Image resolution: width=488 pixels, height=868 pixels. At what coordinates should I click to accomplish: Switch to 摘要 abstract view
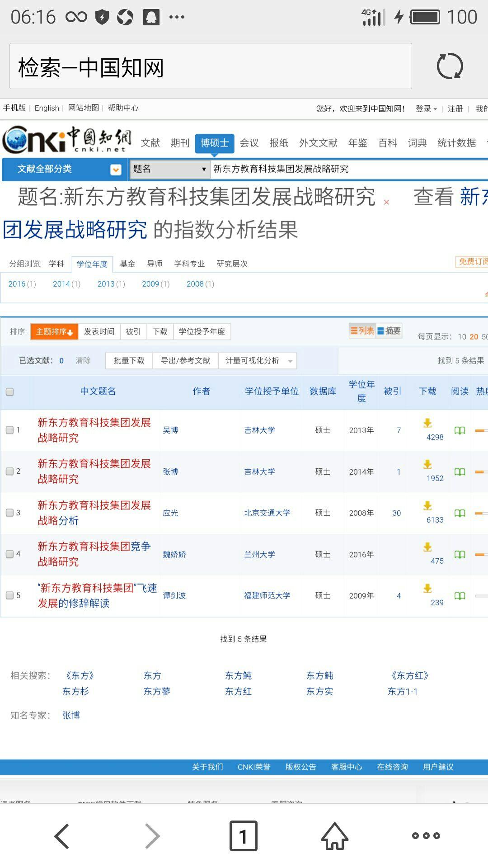(389, 331)
